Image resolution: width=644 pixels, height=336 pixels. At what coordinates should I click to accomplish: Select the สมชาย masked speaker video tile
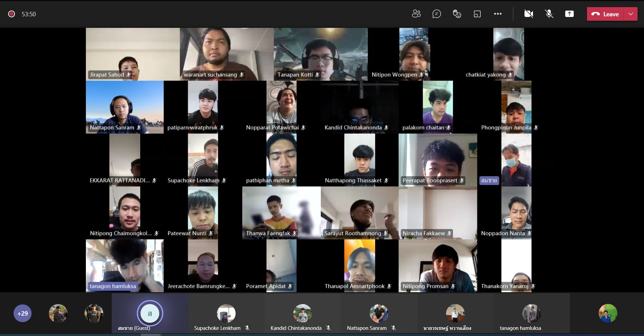click(x=516, y=160)
